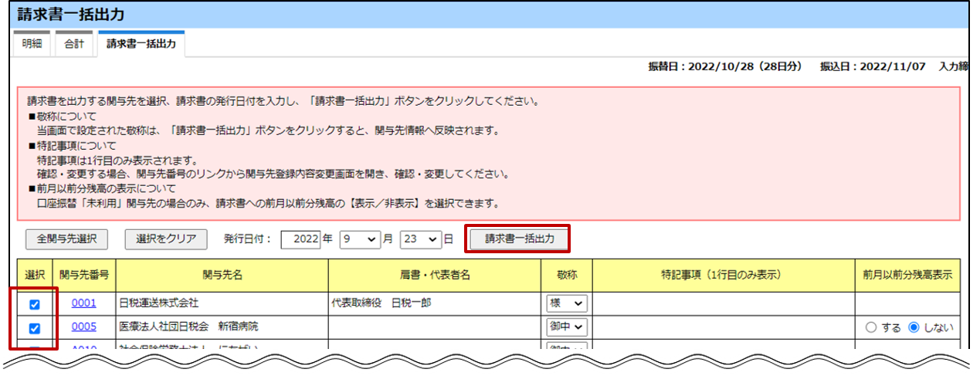Viewport: 980px width, 376px height.
Task: Open the 発行日付 month dropdown
Action: click(x=361, y=239)
